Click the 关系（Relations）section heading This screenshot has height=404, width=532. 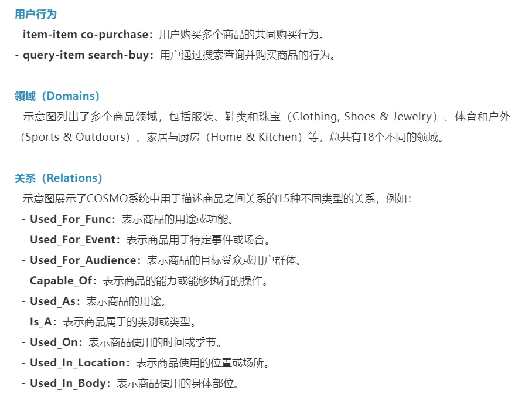(x=58, y=178)
